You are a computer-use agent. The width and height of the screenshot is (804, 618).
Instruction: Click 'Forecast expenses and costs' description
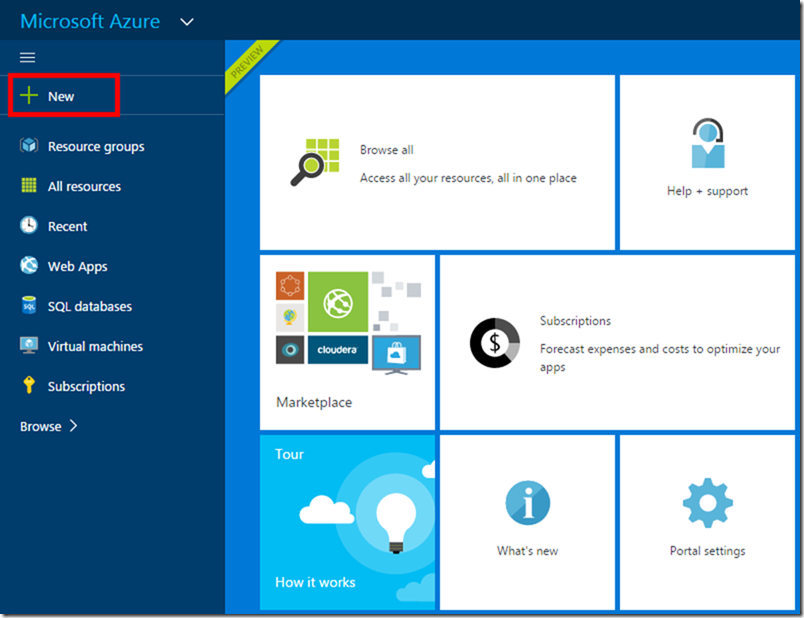659,357
